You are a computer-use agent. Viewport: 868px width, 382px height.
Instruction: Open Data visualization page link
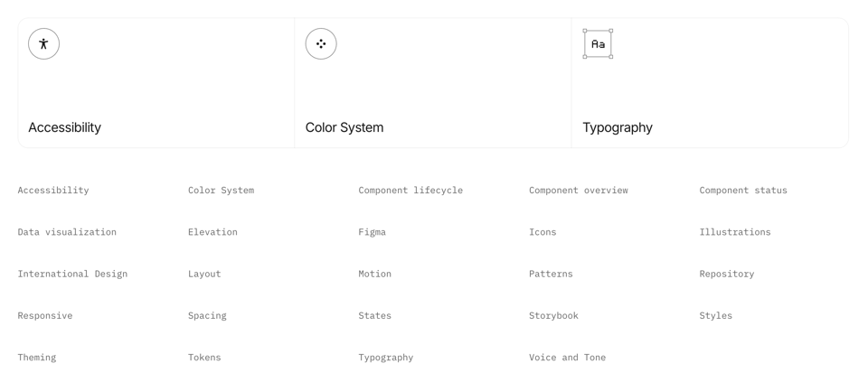point(67,232)
